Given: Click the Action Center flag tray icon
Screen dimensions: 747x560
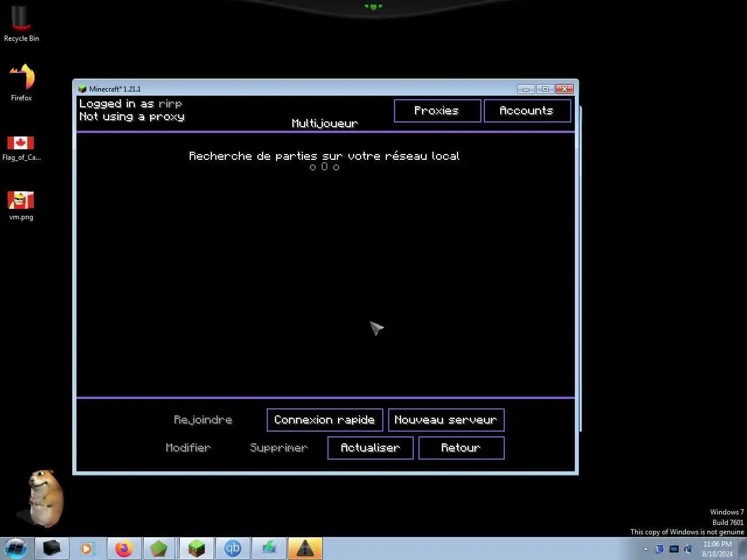Looking at the screenshot, I should [659, 549].
